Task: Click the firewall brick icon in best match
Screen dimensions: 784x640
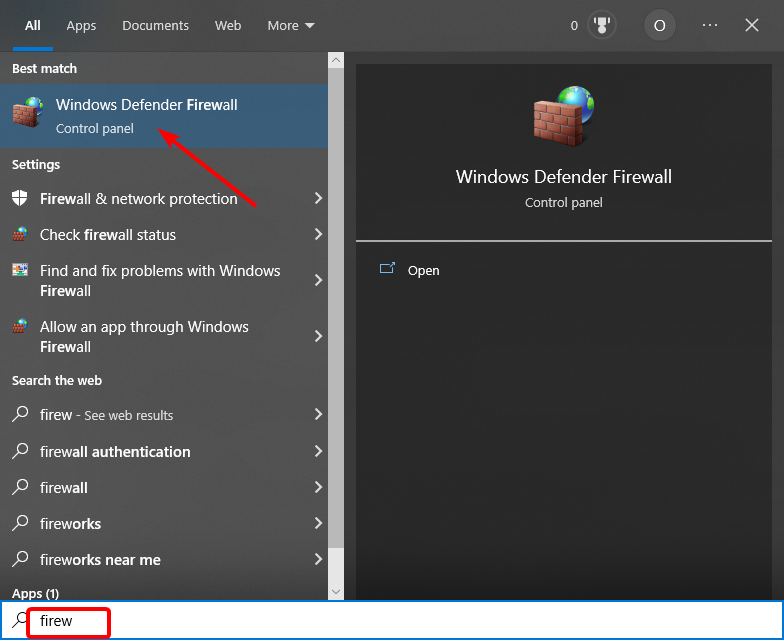Action: click(28, 112)
